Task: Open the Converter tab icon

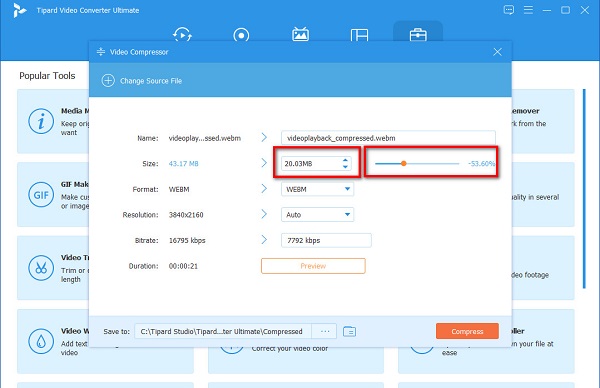Action: click(x=183, y=34)
